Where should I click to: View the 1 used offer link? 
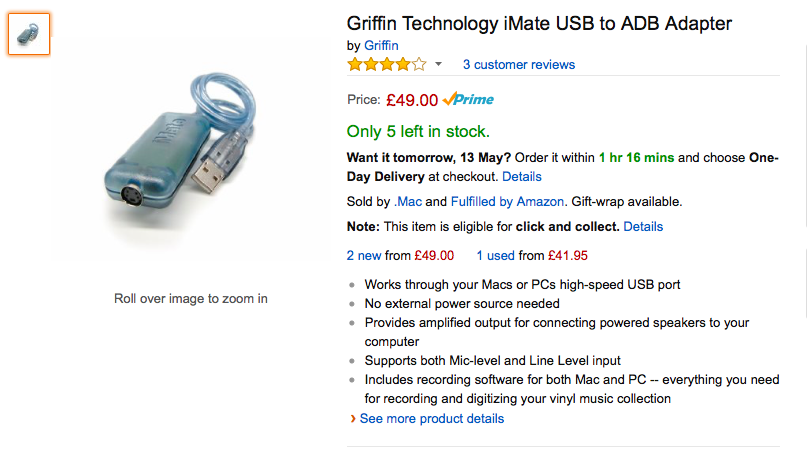495,256
